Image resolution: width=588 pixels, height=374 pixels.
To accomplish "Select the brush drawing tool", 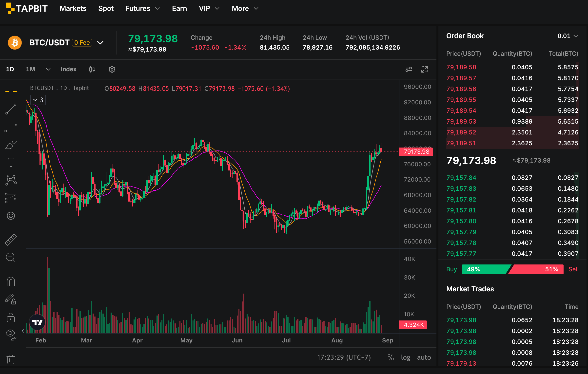I will tap(11, 145).
